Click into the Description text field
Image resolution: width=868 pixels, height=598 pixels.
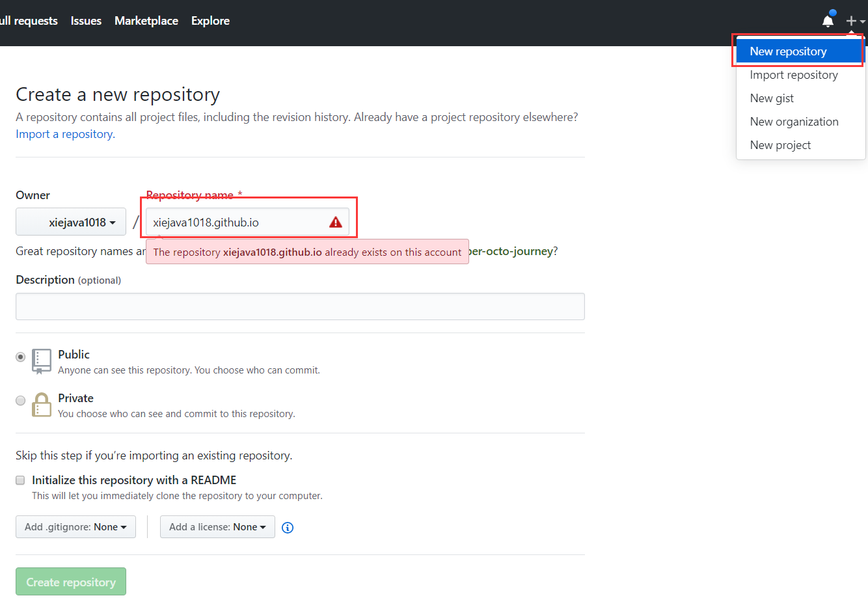300,306
